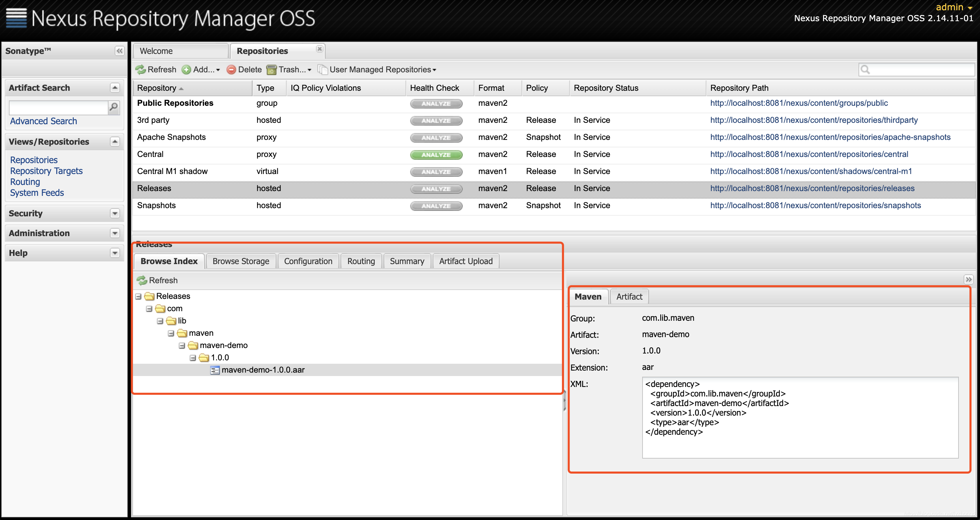Screen dimensions: 980x520
Task: Collapse the Sonatype sidebar with double-arrow icon
Action: [119, 51]
